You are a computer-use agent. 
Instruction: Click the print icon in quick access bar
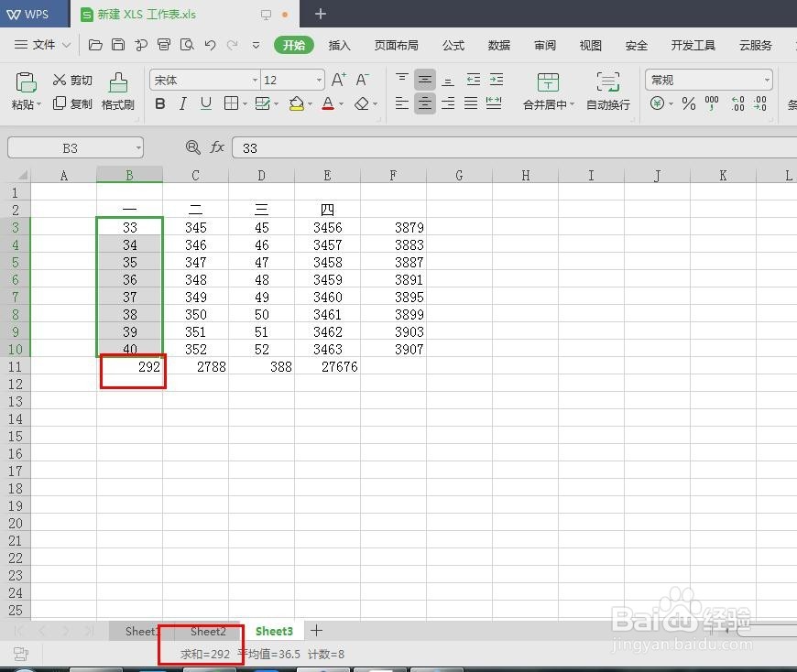pos(164,45)
